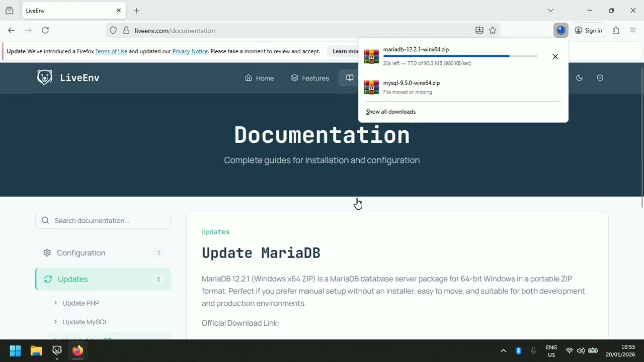Click the install/save page icon in address bar
The height and width of the screenshot is (362, 644).
tap(479, 30)
